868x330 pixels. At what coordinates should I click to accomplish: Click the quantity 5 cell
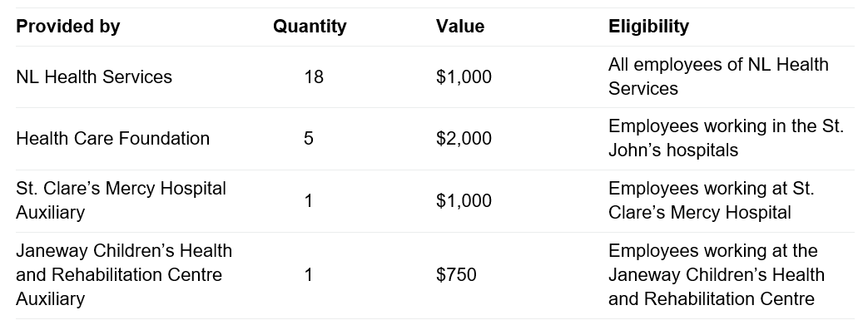[x=309, y=138]
